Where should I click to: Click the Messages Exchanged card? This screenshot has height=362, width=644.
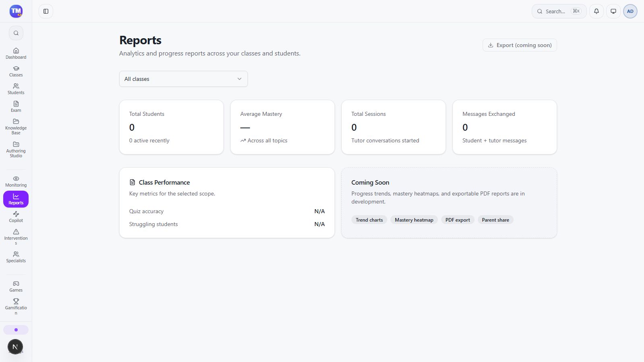tap(505, 127)
